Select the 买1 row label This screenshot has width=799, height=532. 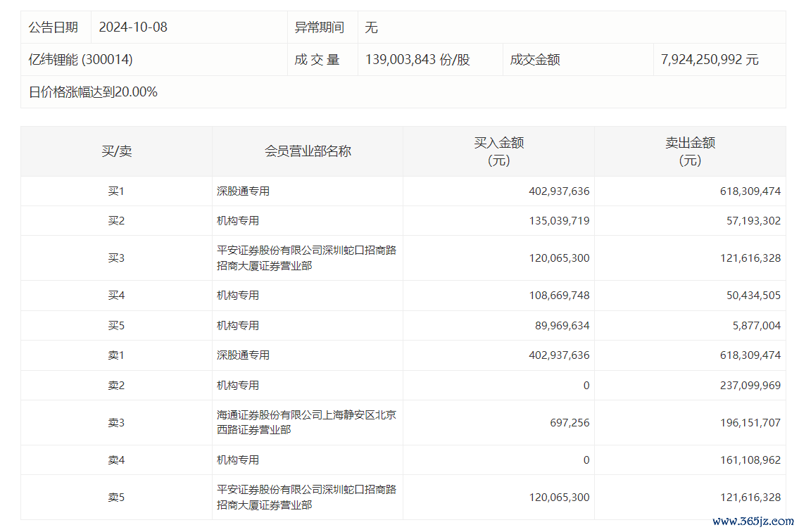[116, 191]
